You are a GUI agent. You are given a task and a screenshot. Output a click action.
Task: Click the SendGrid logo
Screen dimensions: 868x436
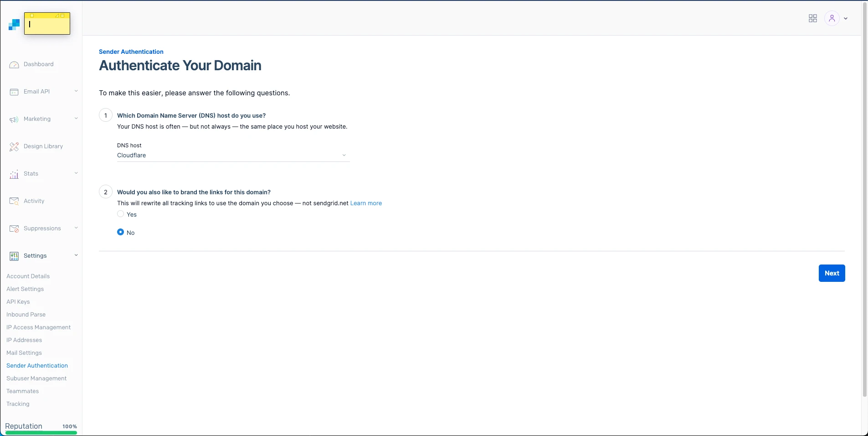pyautogui.click(x=14, y=24)
